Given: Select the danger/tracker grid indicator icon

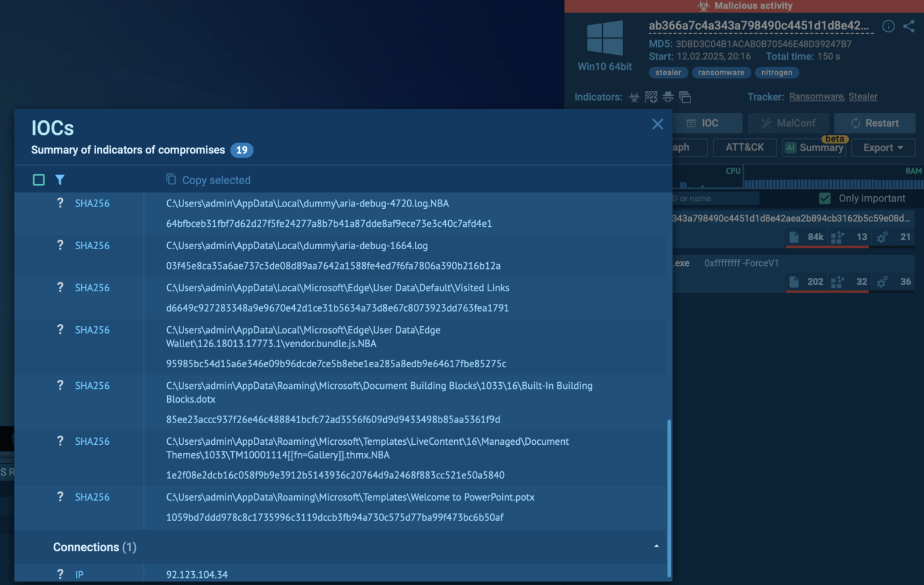Looking at the screenshot, I should tap(650, 97).
